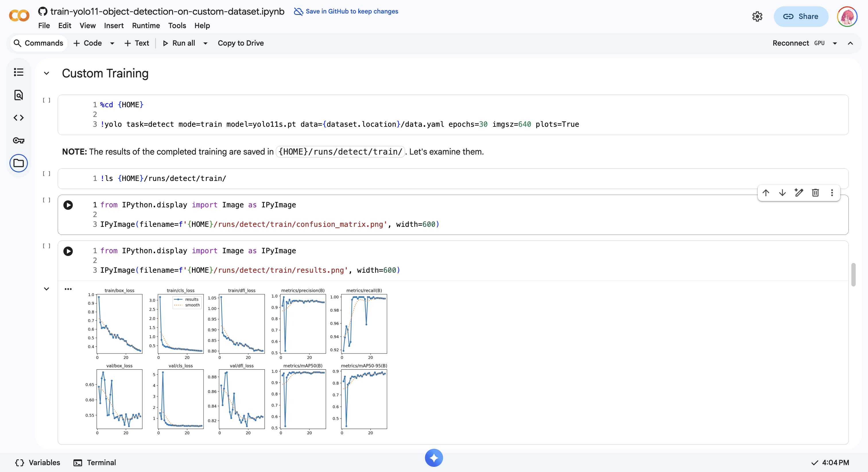Click Copy to Drive button
This screenshot has width=868, height=472.
click(241, 43)
